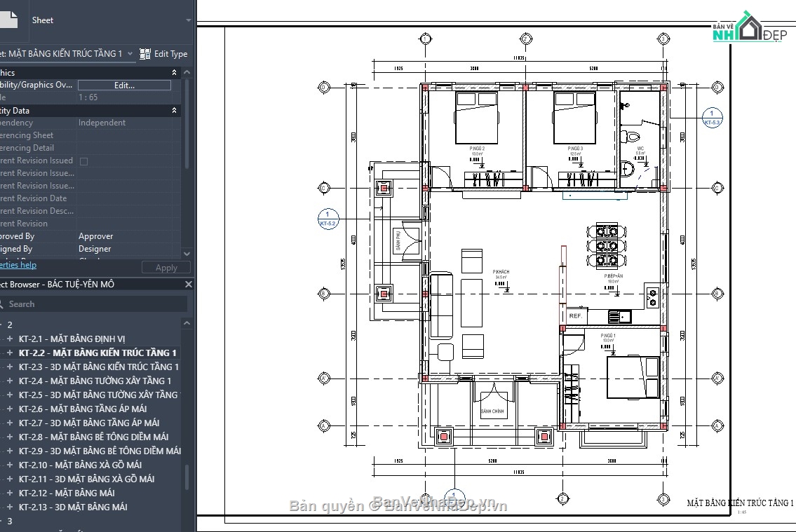The height and width of the screenshot is (532, 796).
Task: Click group 2 node in Project Browser
Action: click(x=10, y=325)
